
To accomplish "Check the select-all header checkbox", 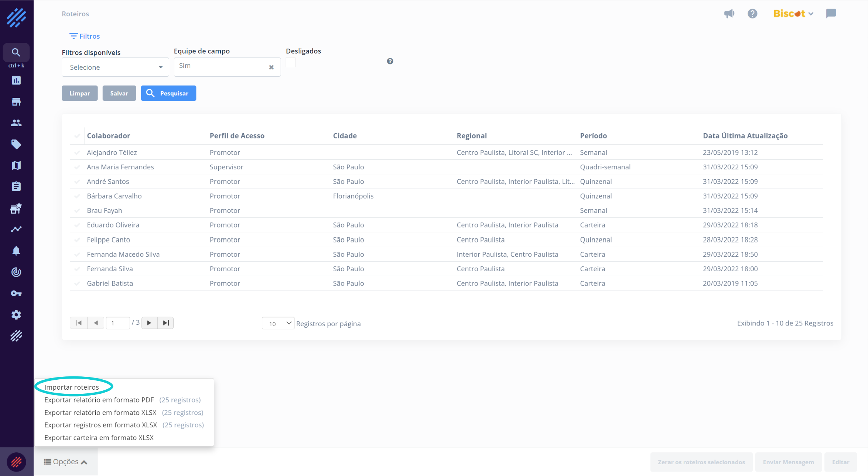I will 77,136.
